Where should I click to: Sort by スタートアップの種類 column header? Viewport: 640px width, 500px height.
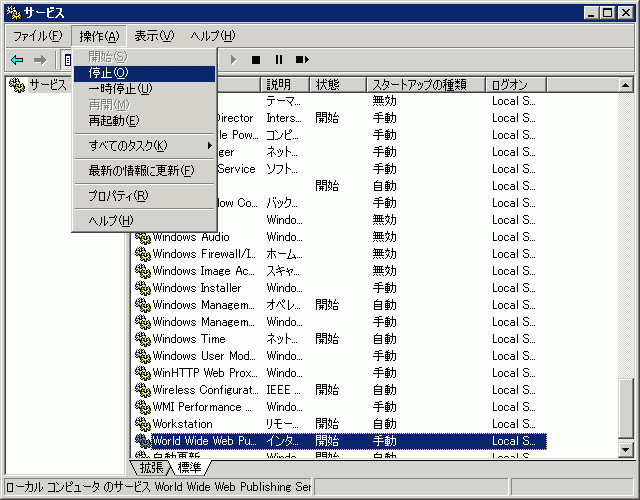[x=426, y=85]
